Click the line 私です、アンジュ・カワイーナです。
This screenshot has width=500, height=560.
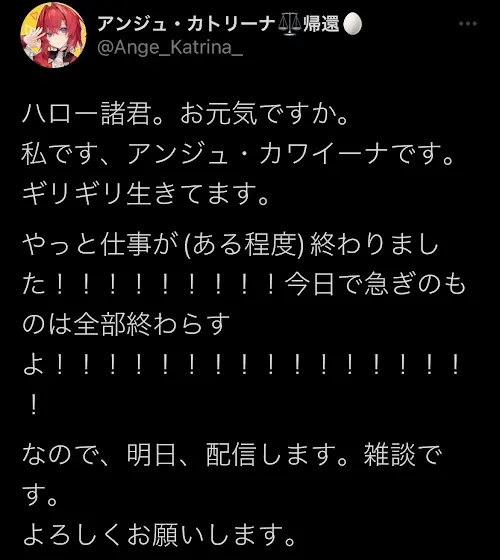click(238, 154)
